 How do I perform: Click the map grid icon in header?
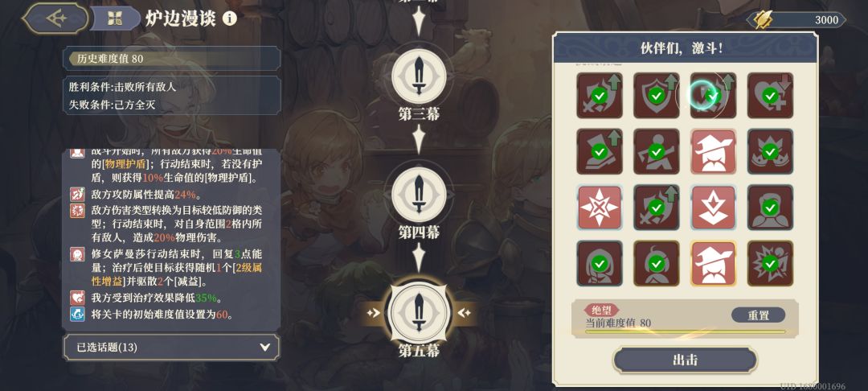pyautogui.click(x=115, y=19)
